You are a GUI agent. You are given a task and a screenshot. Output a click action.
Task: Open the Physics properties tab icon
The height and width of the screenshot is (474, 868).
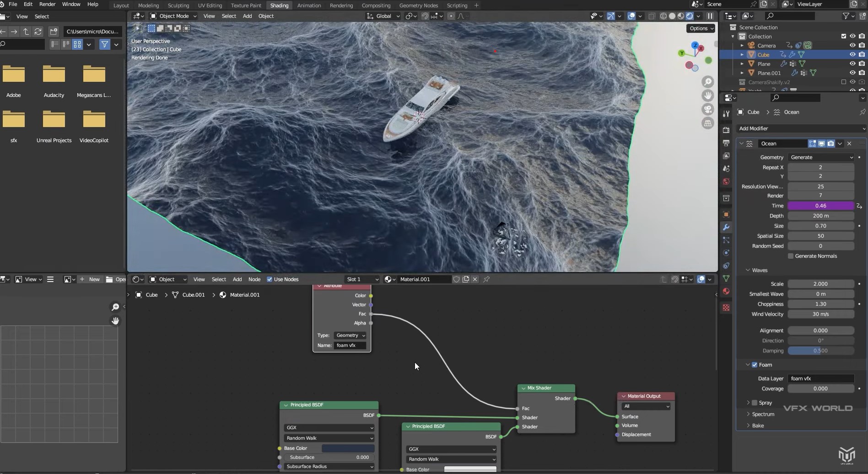[x=726, y=253]
